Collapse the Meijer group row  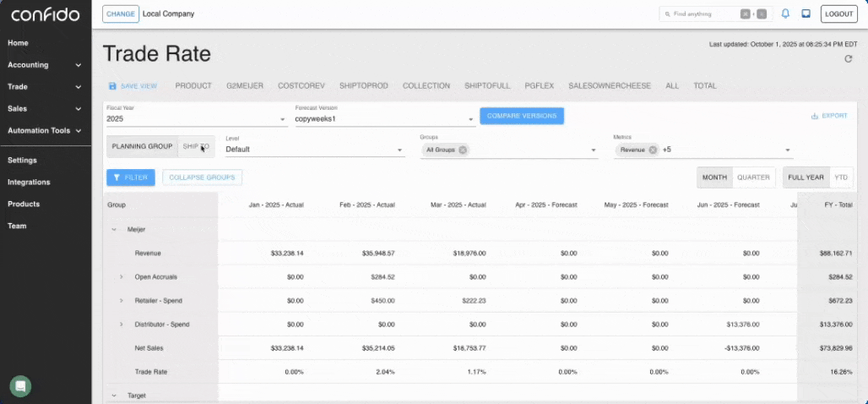[x=114, y=229]
